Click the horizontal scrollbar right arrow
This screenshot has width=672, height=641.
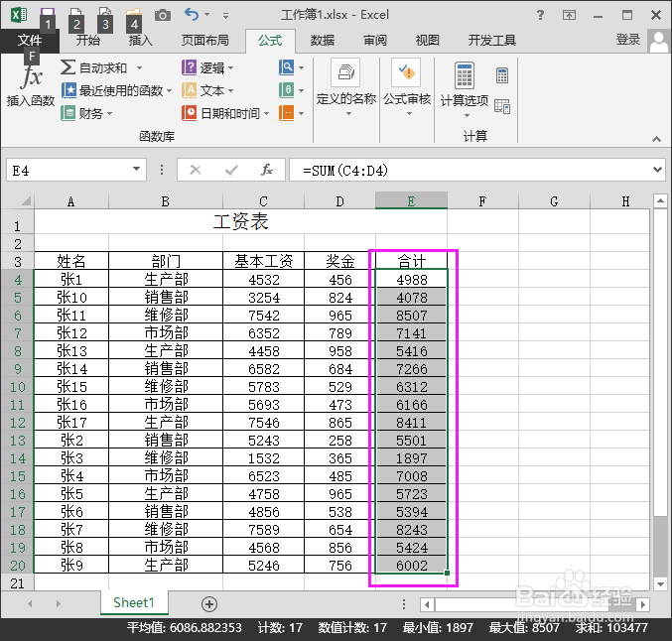[x=642, y=604]
